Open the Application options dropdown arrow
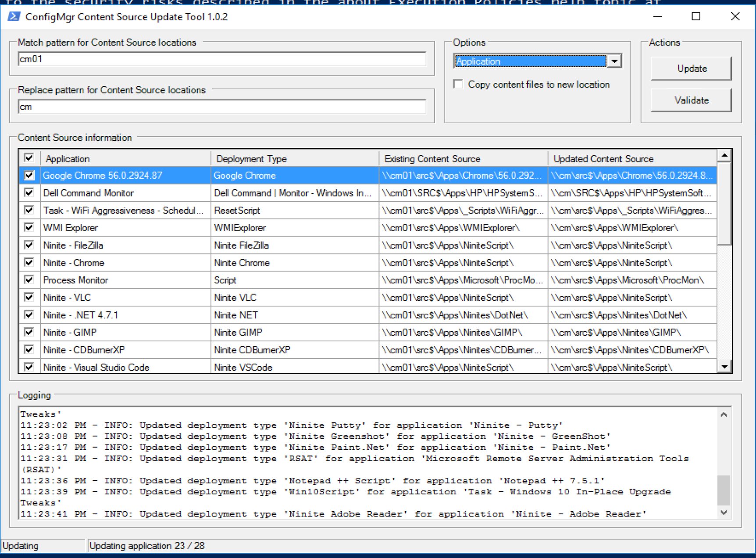The width and height of the screenshot is (756, 558). pyautogui.click(x=614, y=61)
